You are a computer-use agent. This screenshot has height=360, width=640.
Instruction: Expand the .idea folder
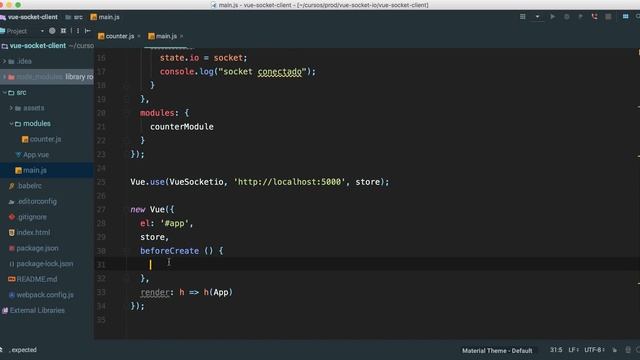4,61
